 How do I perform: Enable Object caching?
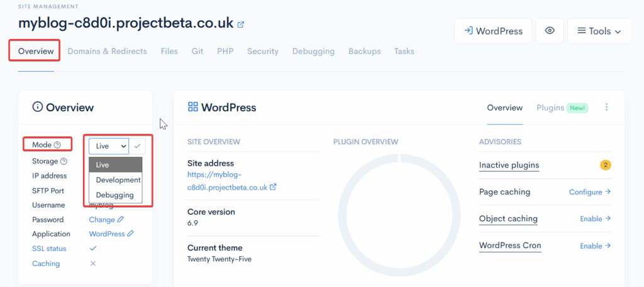click(x=595, y=219)
